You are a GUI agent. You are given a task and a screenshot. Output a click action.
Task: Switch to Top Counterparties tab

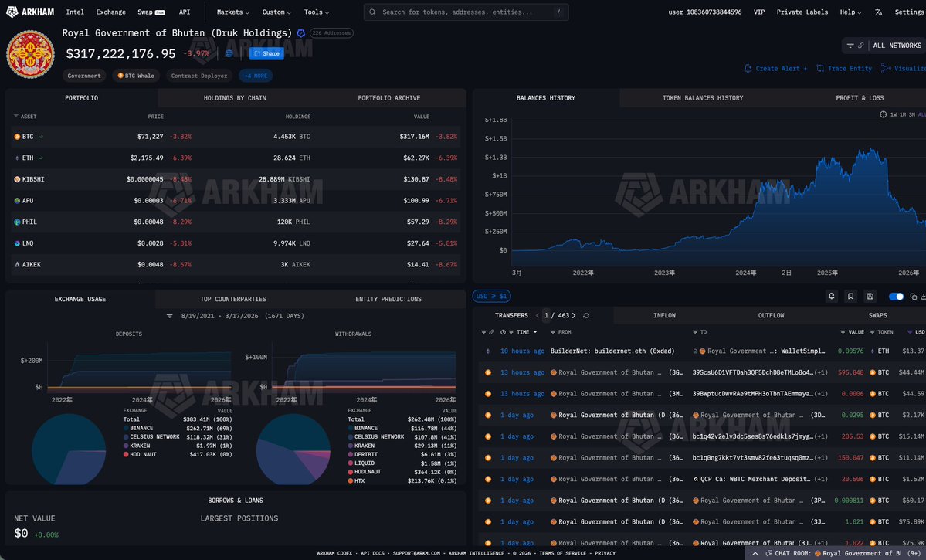(x=232, y=300)
